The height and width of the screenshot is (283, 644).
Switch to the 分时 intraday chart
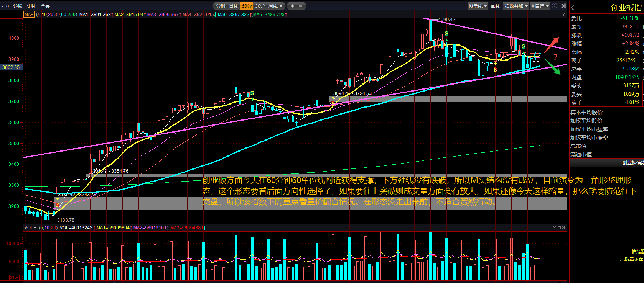(221, 6)
